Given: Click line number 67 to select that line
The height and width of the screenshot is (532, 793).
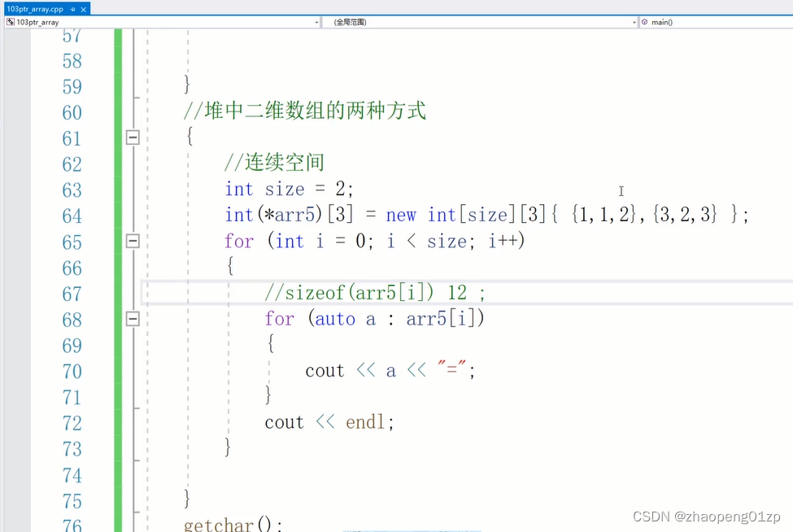Looking at the screenshot, I should click(x=72, y=293).
